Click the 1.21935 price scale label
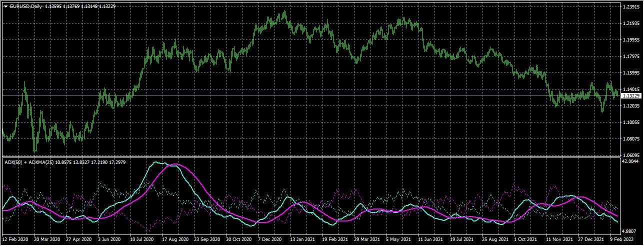 pos(630,23)
